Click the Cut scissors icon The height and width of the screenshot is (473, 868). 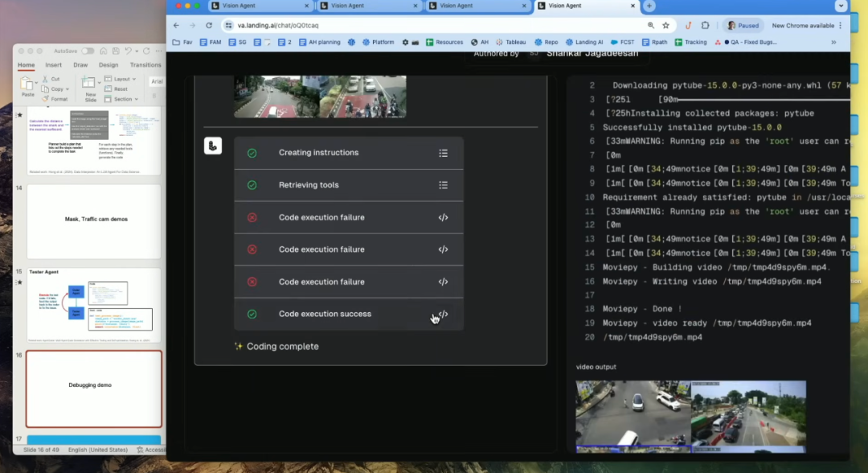click(x=45, y=79)
